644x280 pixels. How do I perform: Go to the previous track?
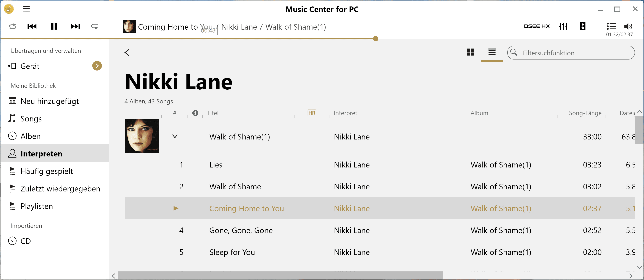click(32, 26)
